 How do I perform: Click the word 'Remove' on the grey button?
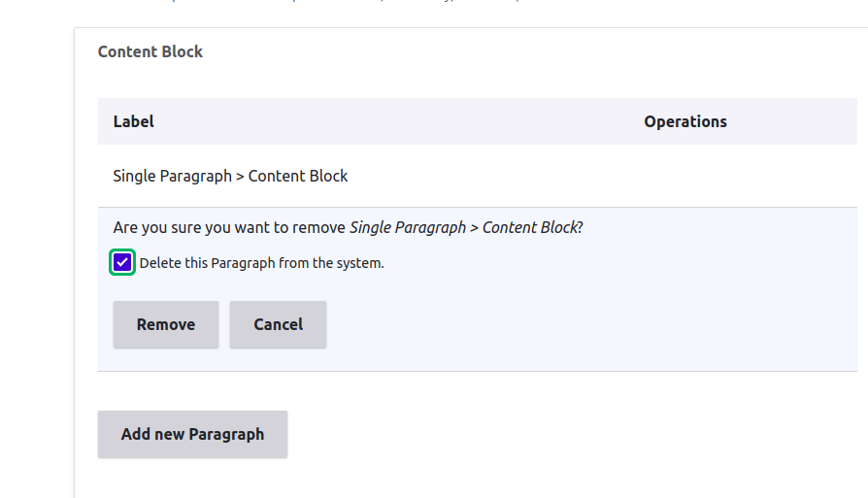(166, 324)
